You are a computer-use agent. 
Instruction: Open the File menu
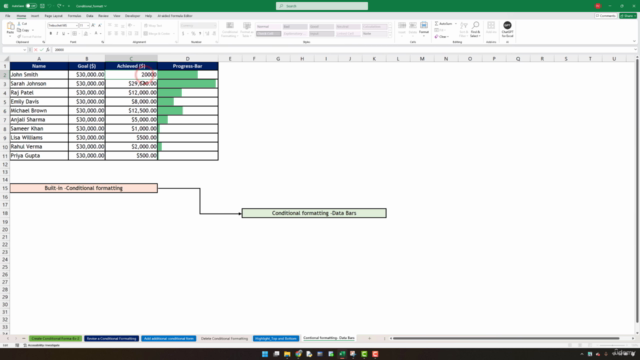tap(7, 16)
